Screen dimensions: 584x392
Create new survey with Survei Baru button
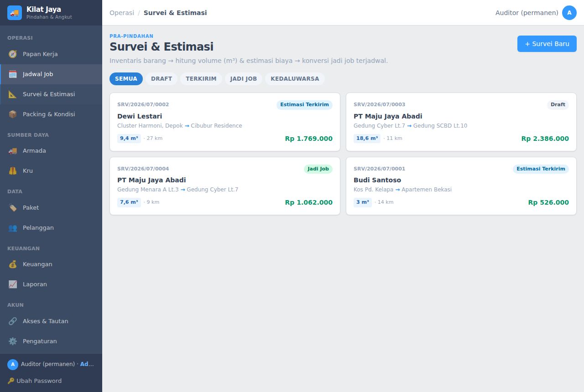point(547,44)
